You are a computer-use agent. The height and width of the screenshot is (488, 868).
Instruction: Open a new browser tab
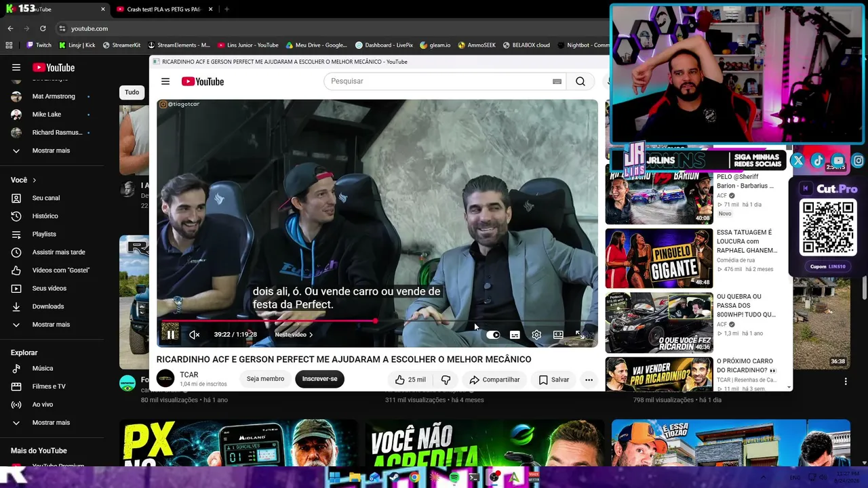tap(226, 9)
